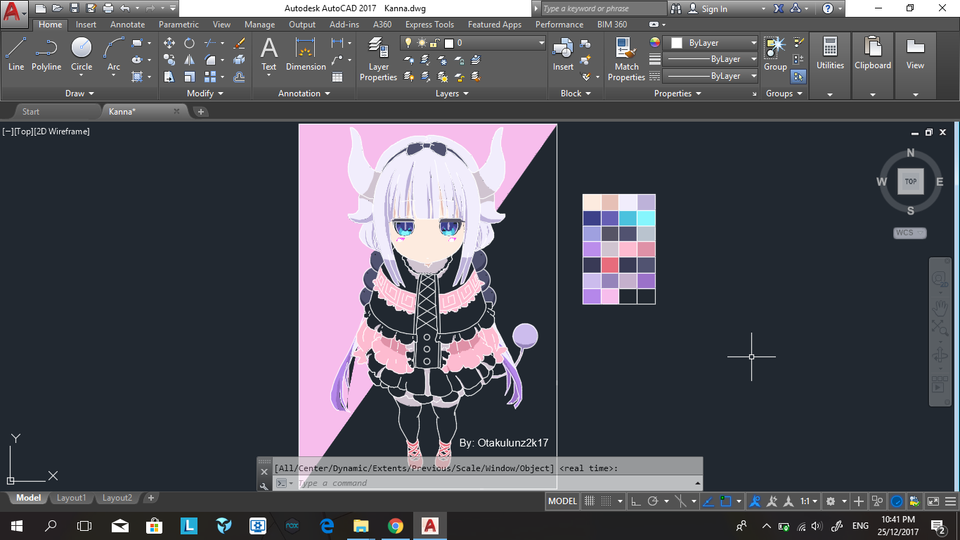Click the Group objects tool
Image resolution: width=960 pixels, height=540 pixels.
click(775, 53)
